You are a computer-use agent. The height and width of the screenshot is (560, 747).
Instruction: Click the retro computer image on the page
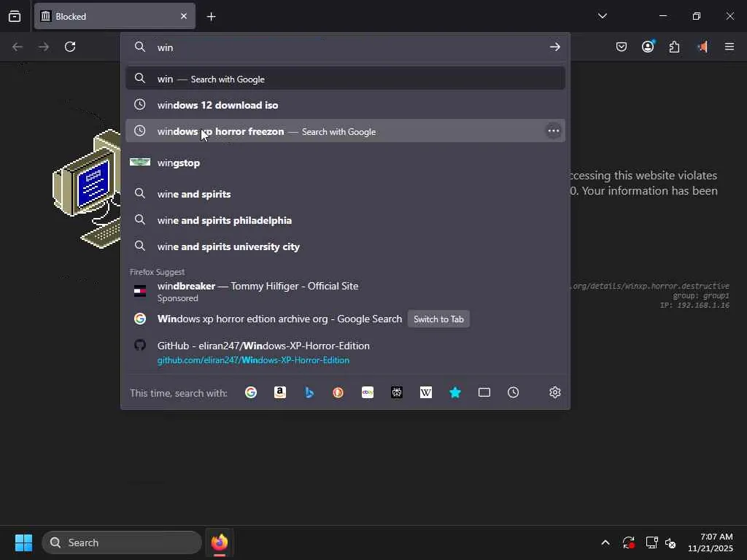click(x=87, y=188)
